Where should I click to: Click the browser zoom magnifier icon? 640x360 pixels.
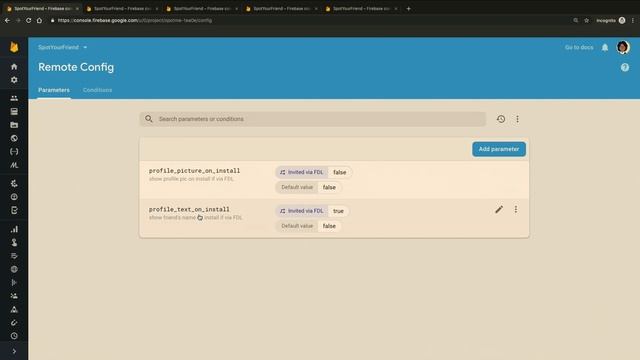(x=576, y=20)
